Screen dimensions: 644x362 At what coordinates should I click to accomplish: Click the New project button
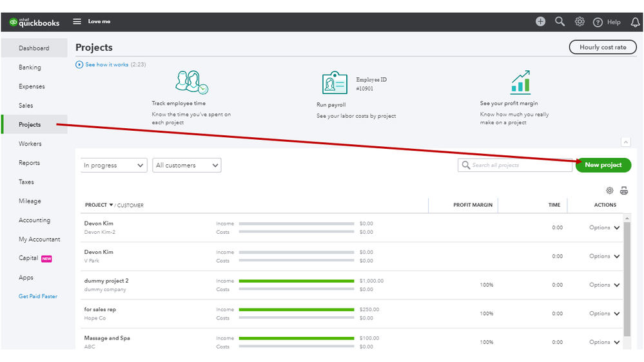(x=603, y=166)
